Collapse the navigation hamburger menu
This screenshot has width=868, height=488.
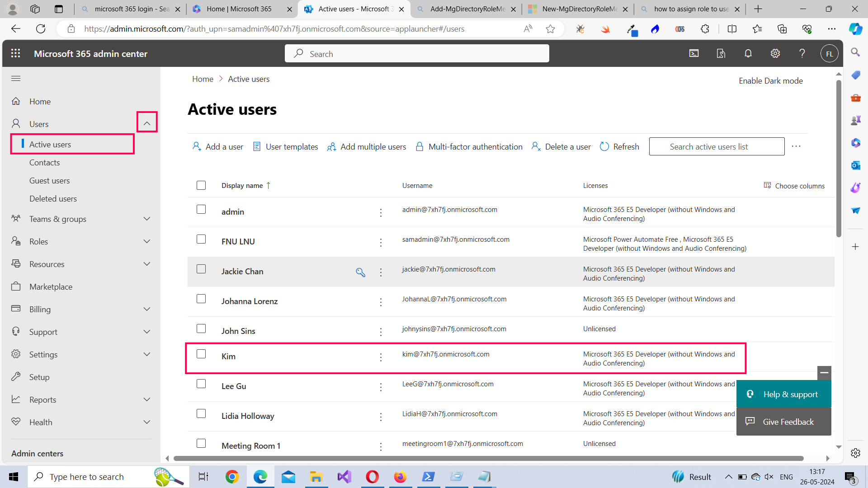coord(16,79)
